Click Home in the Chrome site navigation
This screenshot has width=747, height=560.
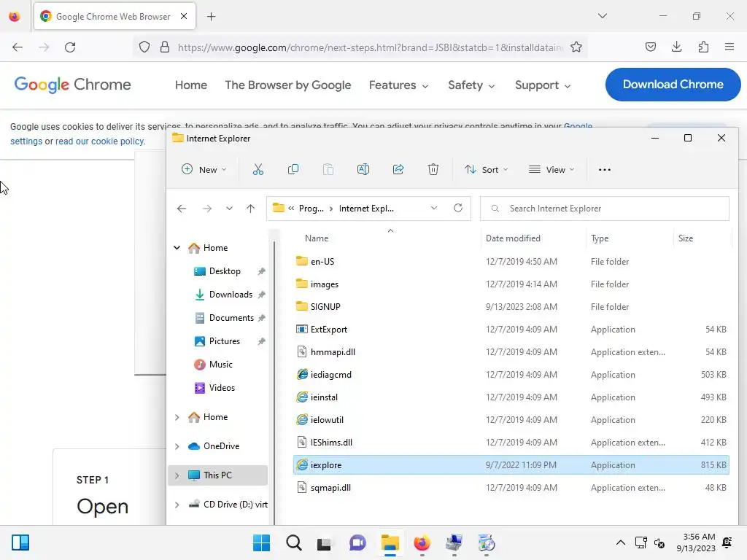[191, 85]
